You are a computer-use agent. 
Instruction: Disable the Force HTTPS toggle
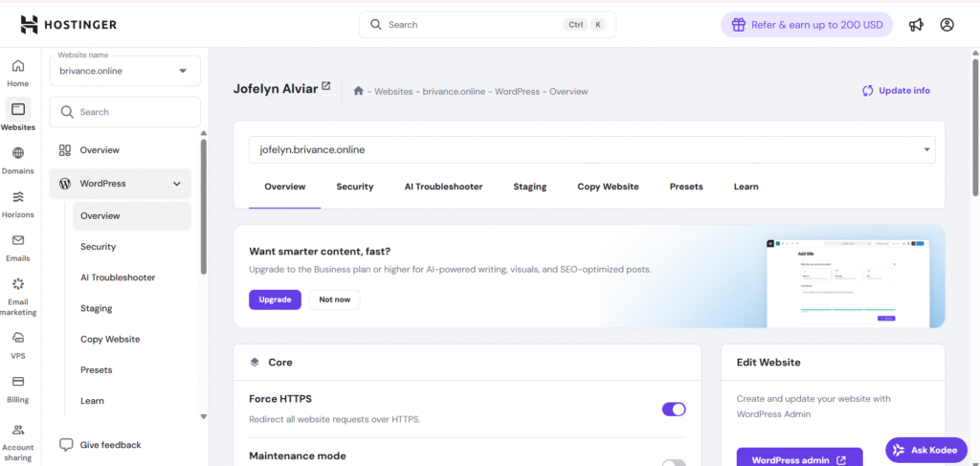click(x=674, y=409)
